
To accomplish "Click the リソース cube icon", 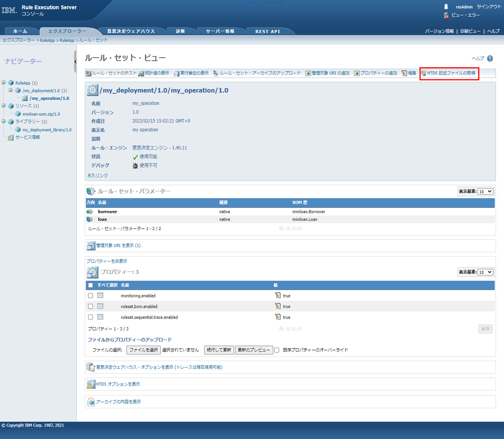I will click(11, 106).
